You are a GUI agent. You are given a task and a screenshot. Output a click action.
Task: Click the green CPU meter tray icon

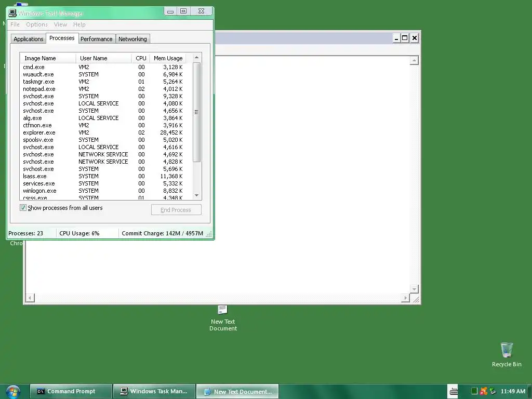pyautogui.click(x=474, y=391)
